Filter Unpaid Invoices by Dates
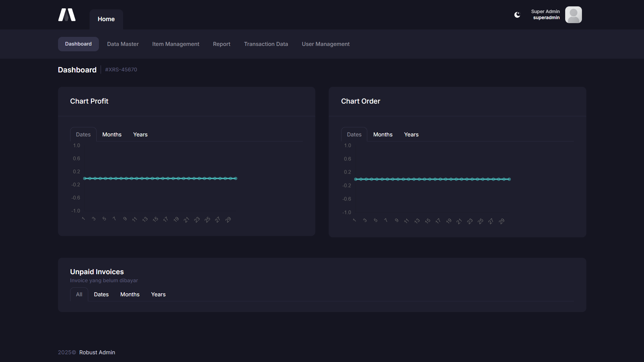 click(101, 294)
